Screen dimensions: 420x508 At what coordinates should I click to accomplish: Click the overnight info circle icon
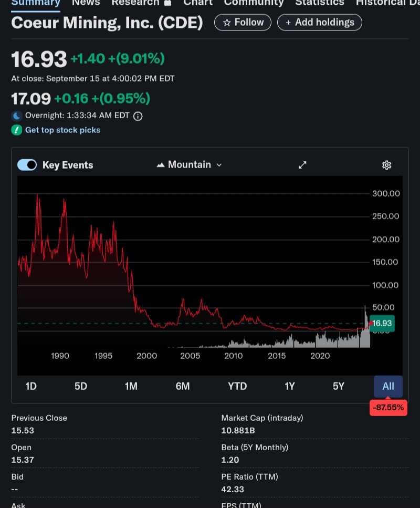(138, 116)
